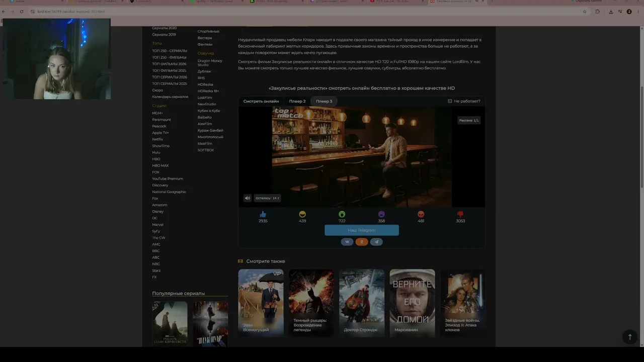Choose the Кураж-Бамбей voiceover link
Image resolution: width=644 pixels, height=362 pixels.
pyautogui.click(x=210, y=130)
